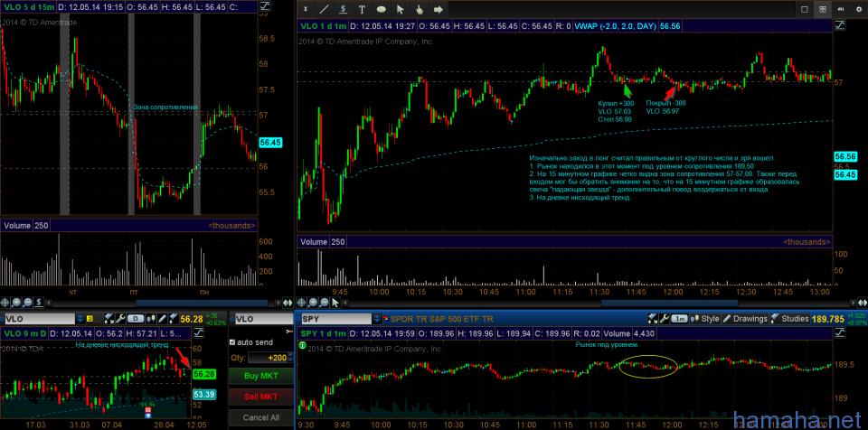Open VLO symbol dropdown in daily chart
The width and height of the screenshot is (868, 430).
click(x=80, y=319)
